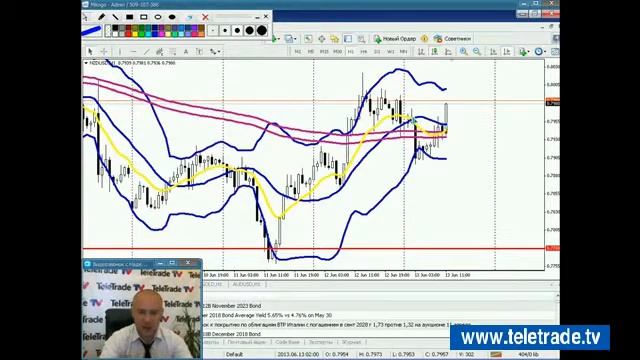Click the bar chart type icon

click(421, 51)
